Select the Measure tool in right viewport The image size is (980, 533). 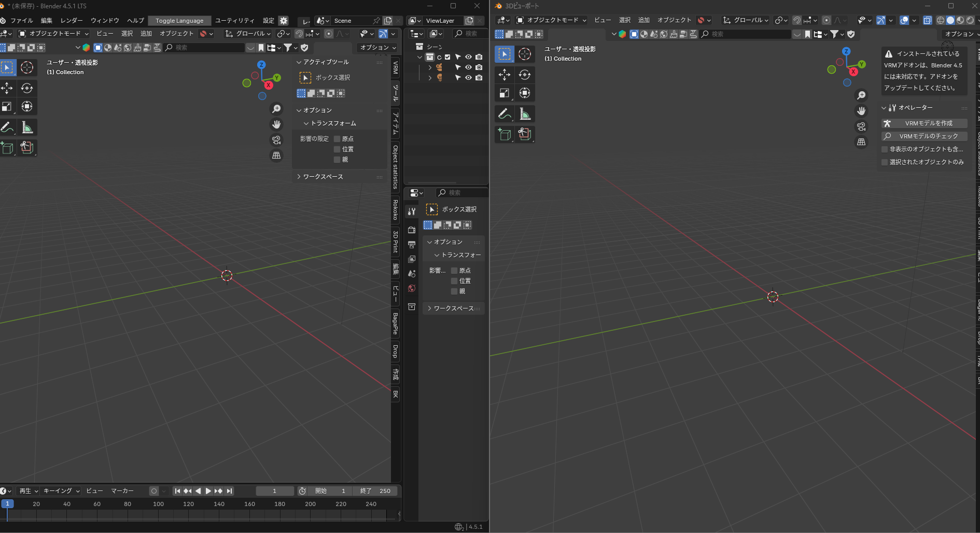point(525,114)
